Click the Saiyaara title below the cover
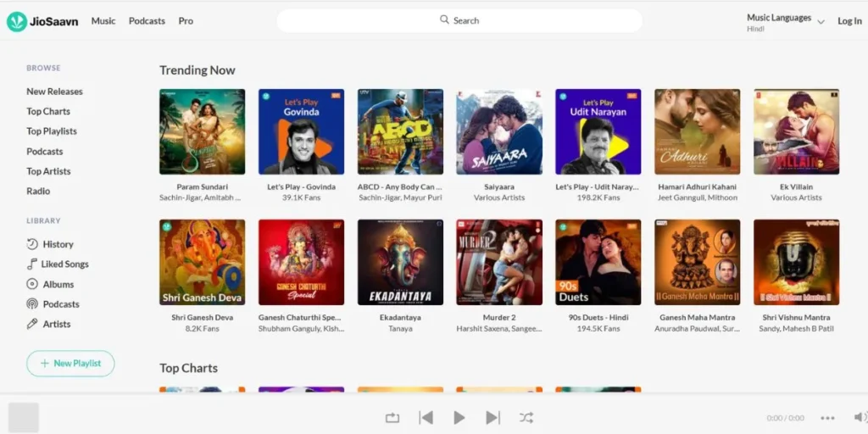Viewport: 868px width, 434px height. tap(499, 187)
